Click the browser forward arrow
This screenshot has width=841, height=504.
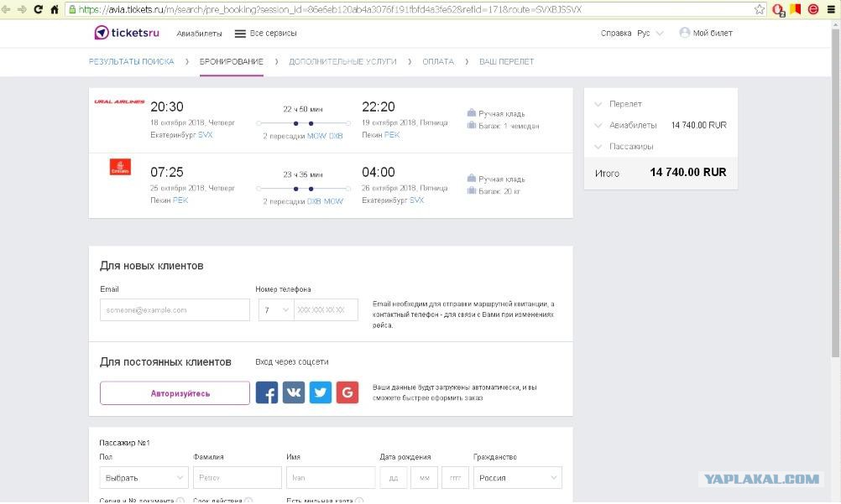click(22, 9)
